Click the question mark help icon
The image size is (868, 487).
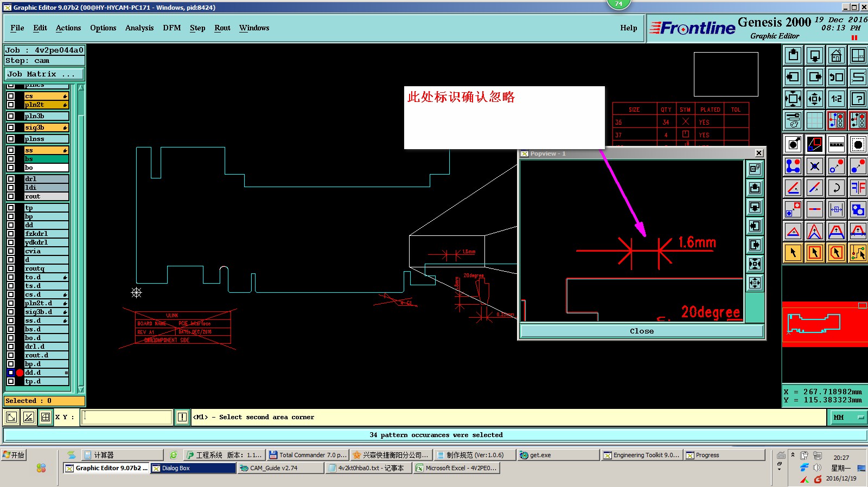pyautogui.click(x=858, y=99)
